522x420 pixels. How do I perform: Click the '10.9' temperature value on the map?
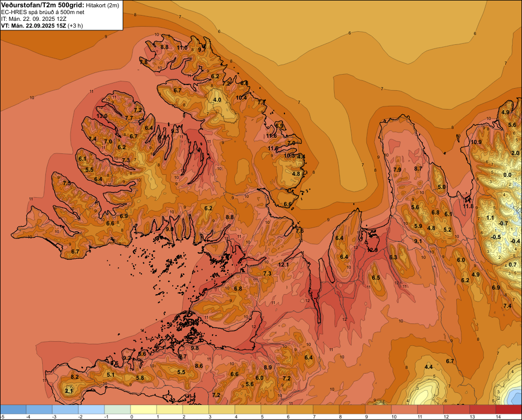(x=476, y=142)
